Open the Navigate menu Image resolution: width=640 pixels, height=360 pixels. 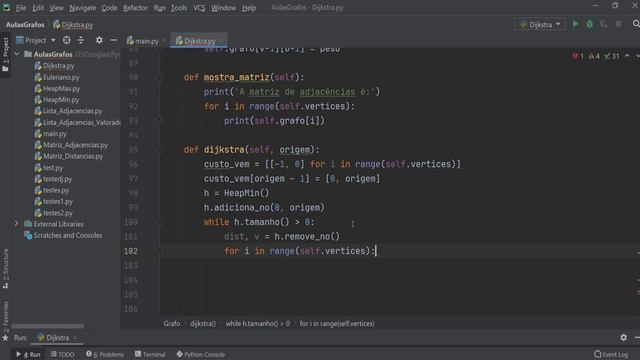click(82, 8)
